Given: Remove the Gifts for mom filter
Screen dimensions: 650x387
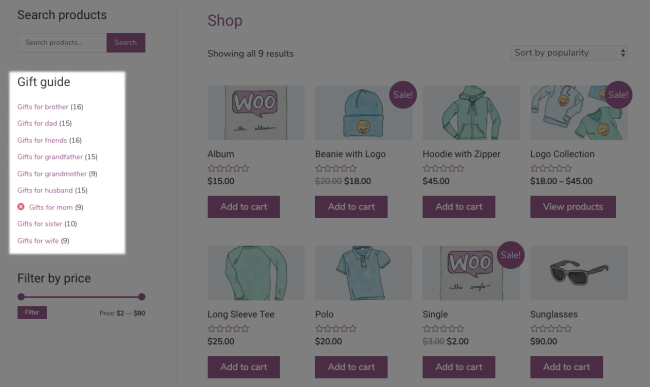Looking at the screenshot, I should coord(21,207).
